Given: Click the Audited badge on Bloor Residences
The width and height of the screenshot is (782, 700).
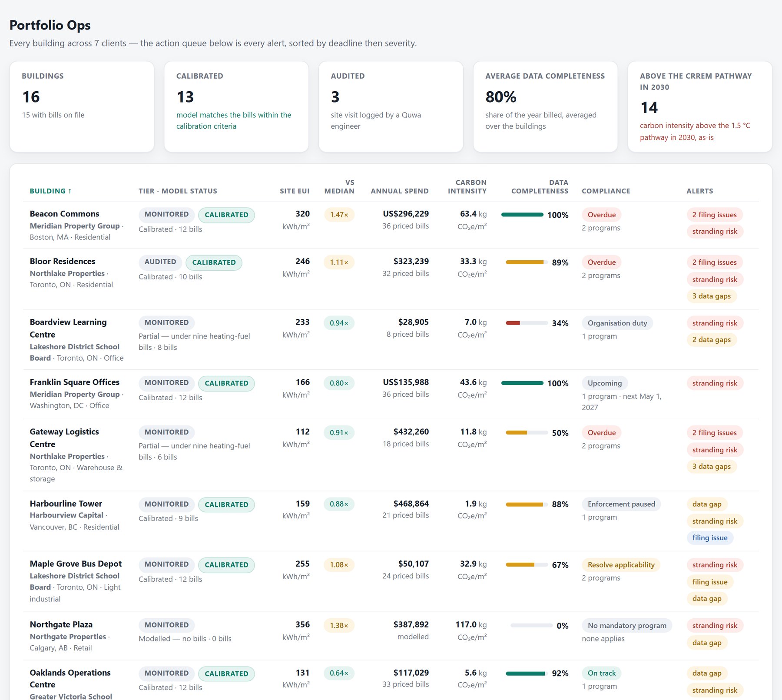Looking at the screenshot, I should (160, 262).
